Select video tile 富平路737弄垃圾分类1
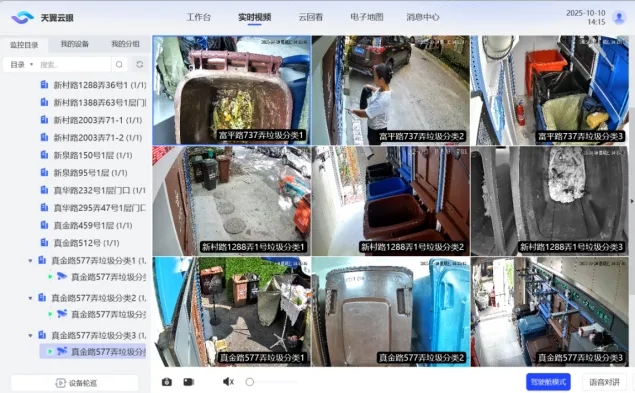Screen dimensions: 635x393 pyautogui.click(x=232, y=90)
